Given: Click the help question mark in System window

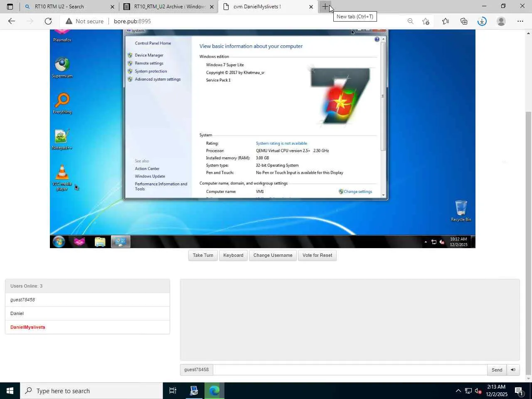Looking at the screenshot, I should coord(377,39).
